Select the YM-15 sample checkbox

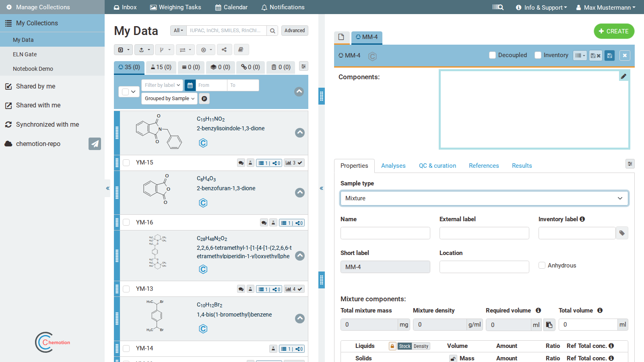[126, 163]
